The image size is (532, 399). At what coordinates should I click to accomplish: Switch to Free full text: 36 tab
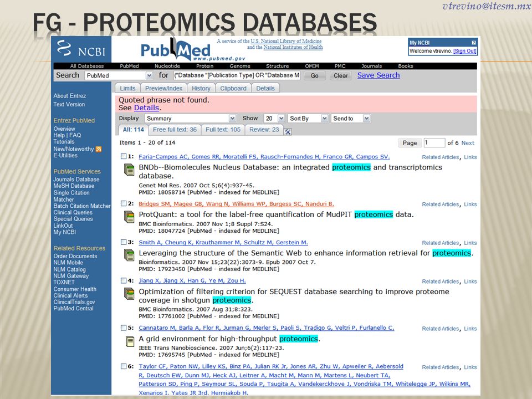tap(175, 130)
